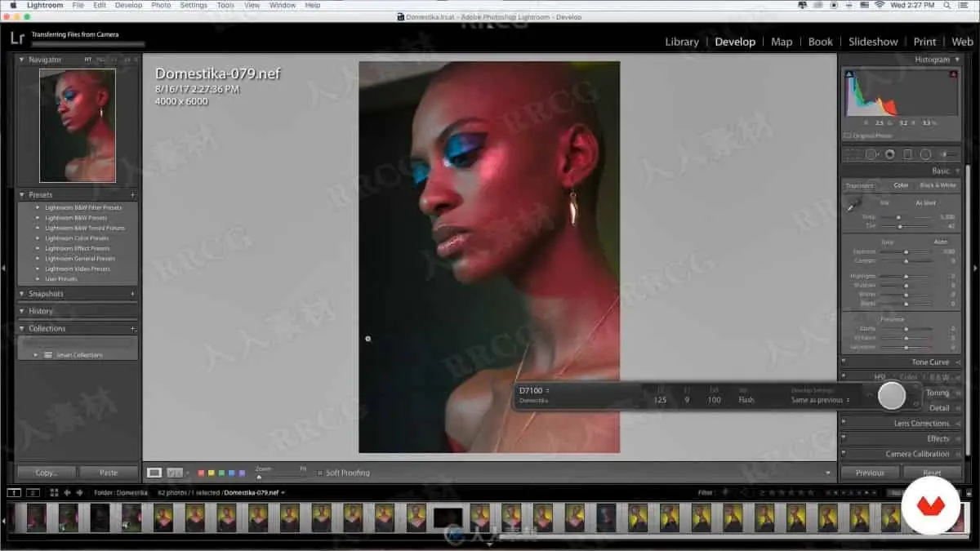Switch to the Library module
Image resolution: width=980 pixels, height=551 pixels.
pos(682,42)
